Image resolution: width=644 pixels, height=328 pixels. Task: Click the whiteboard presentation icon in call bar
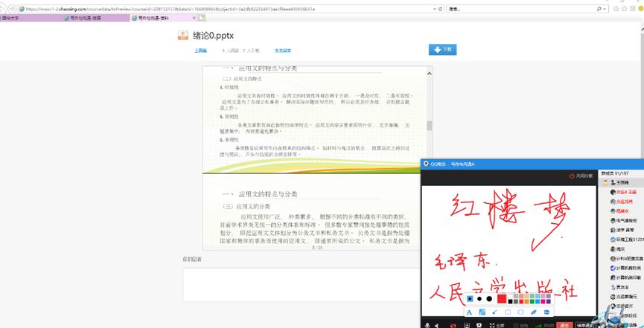479,325
